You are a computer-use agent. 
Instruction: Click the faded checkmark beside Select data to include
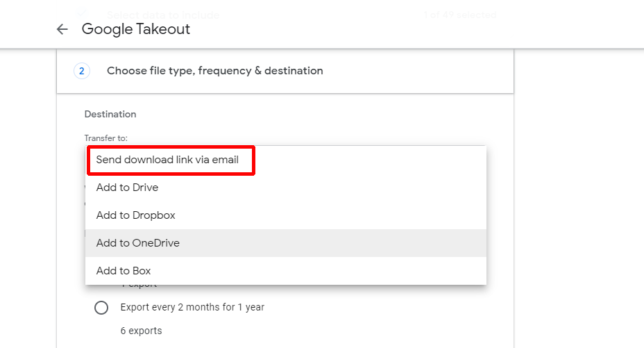81,14
